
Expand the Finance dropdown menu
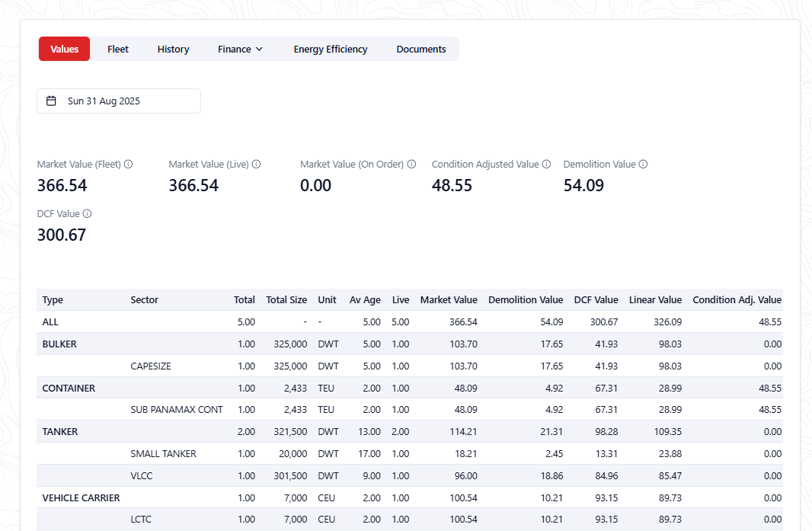pyautogui.click(x=240, y=50)
